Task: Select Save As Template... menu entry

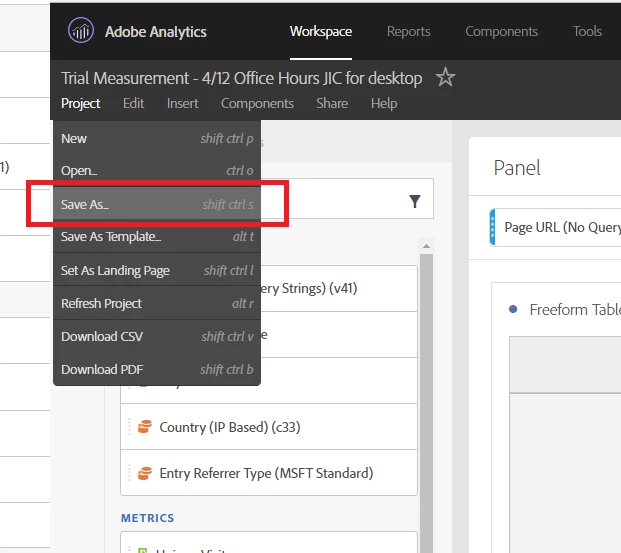Action: tap(157, 236)
